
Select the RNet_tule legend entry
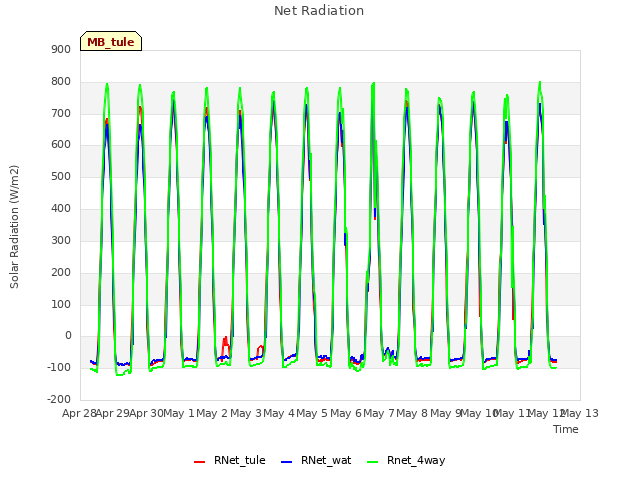click(x=230, y=460)
